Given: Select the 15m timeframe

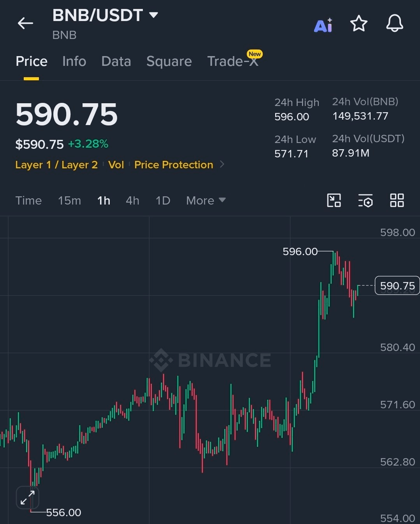Looking at the screenshot, I should click(x=69, y=200).
